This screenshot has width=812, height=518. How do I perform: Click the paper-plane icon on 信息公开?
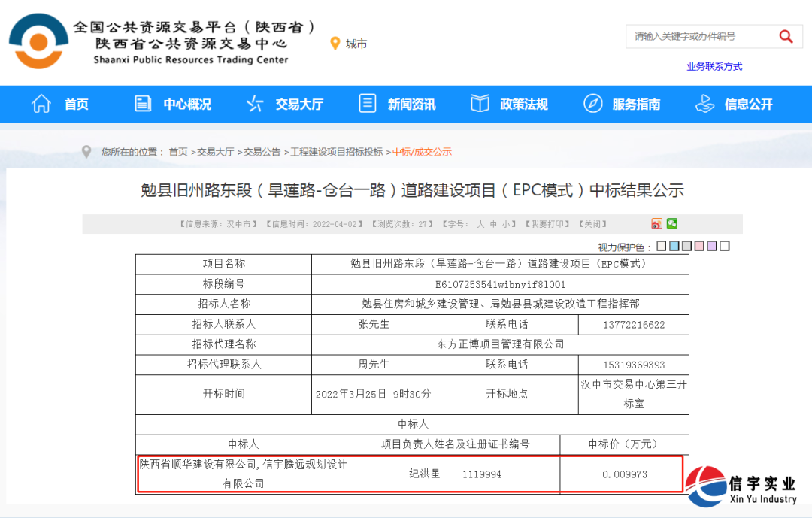pos(704,104)
